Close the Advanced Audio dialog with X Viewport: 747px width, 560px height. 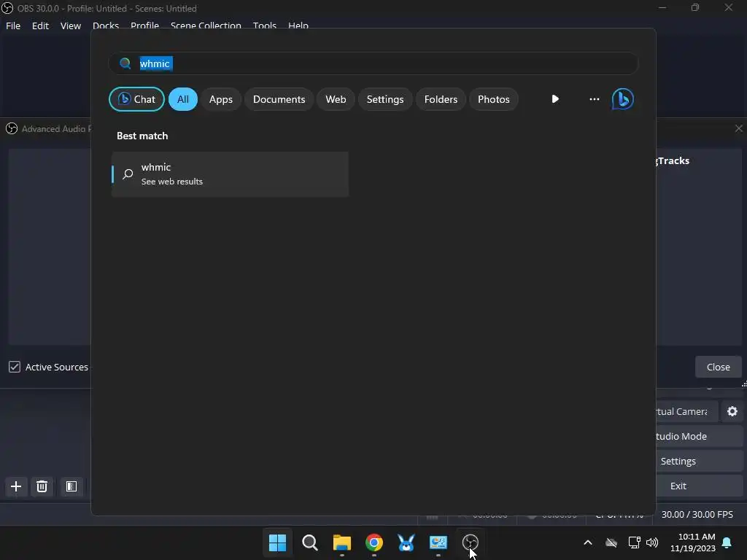click(738, 128)
